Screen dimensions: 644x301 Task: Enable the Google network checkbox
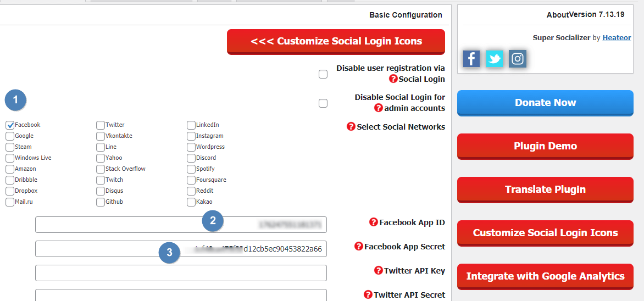[10, 136]
